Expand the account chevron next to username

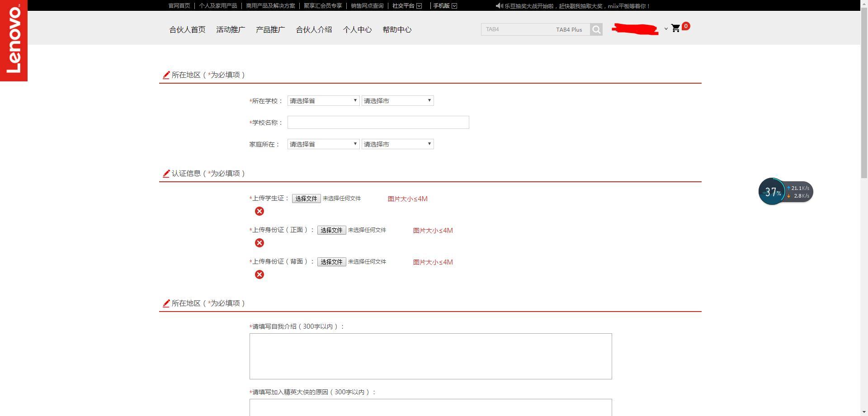(x=666, y=28)
